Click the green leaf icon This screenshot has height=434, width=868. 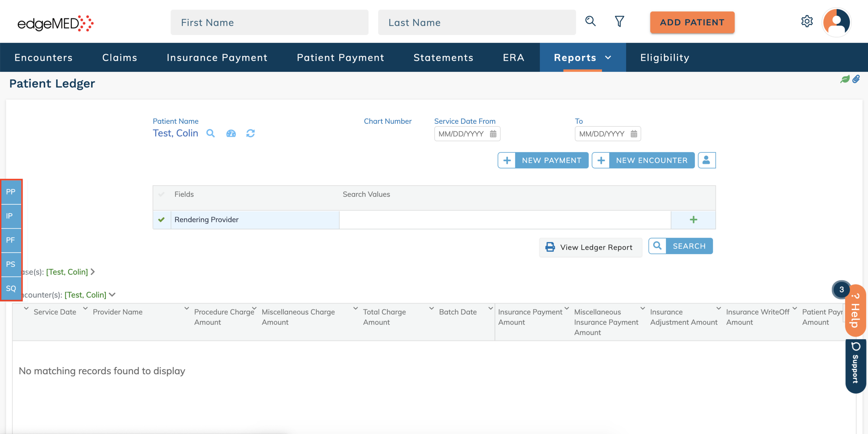coord(845,79)
